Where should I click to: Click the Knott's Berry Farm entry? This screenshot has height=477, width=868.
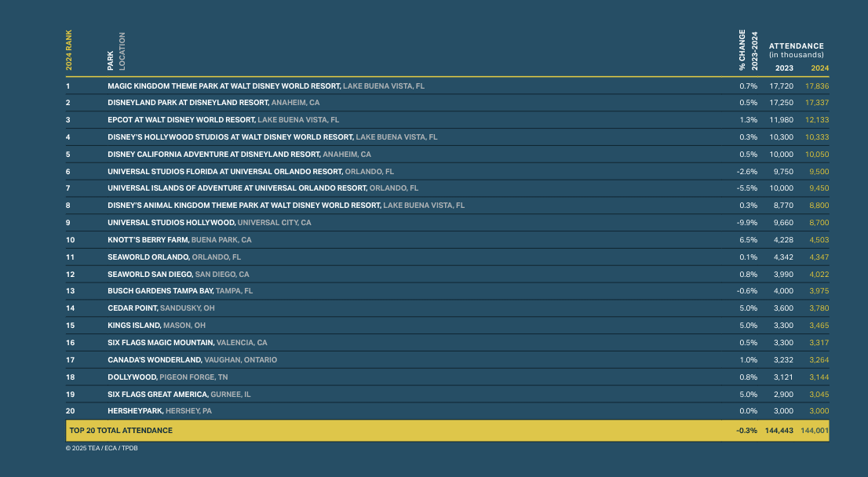(x=148, y=240)
